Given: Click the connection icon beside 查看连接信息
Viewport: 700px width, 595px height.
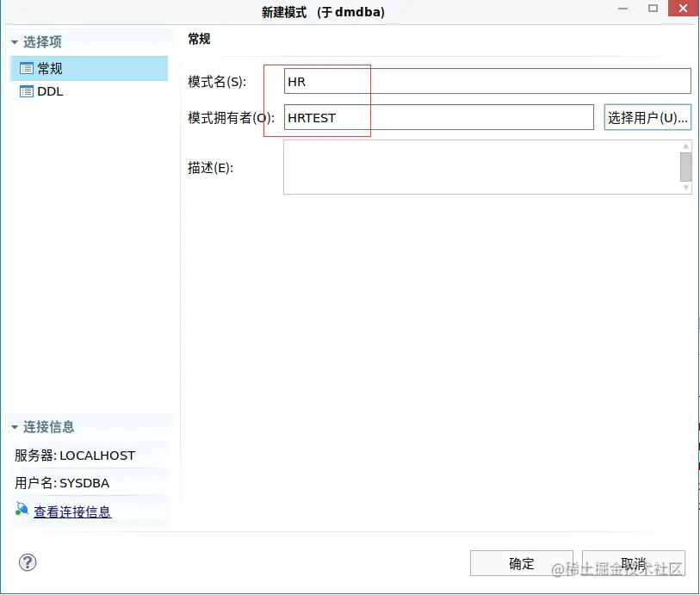Looking at the screenshot, I should (21, 509).
